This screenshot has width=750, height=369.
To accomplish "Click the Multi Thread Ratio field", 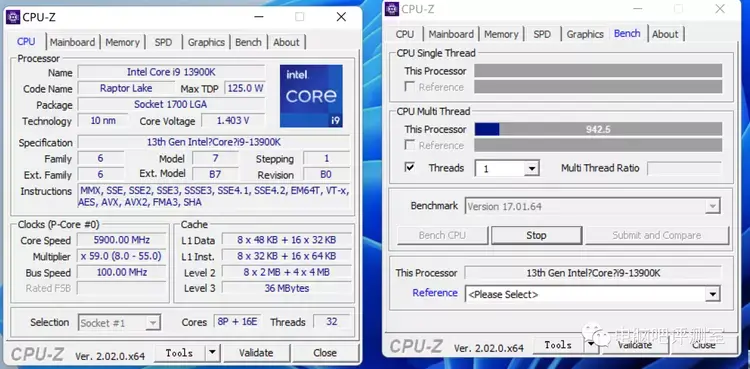I will tap(684, 168).
